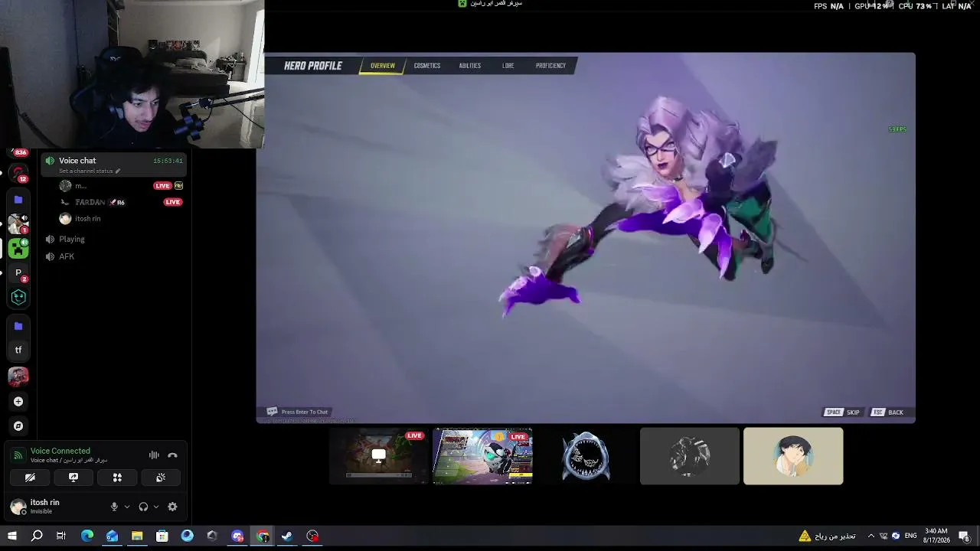The width and height of the screenshot is (980, 551).
Task: Click user itosh rin in voice channel
Action: point(87,219)
